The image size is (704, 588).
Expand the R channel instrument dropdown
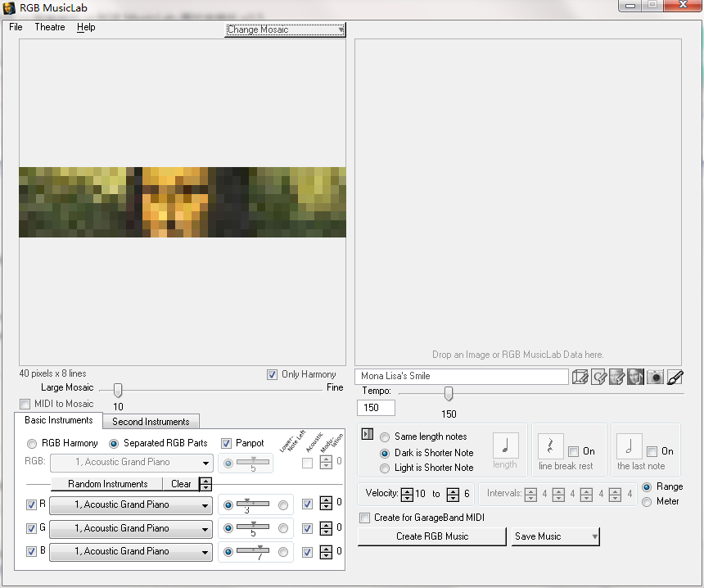pyautogui.click(x=131, y=505)
